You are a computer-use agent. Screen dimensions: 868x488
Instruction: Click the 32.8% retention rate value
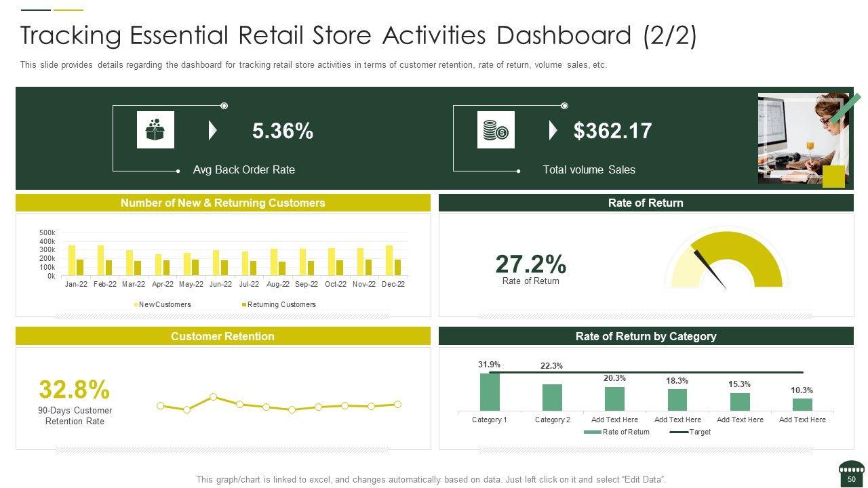tap(74, 390)
